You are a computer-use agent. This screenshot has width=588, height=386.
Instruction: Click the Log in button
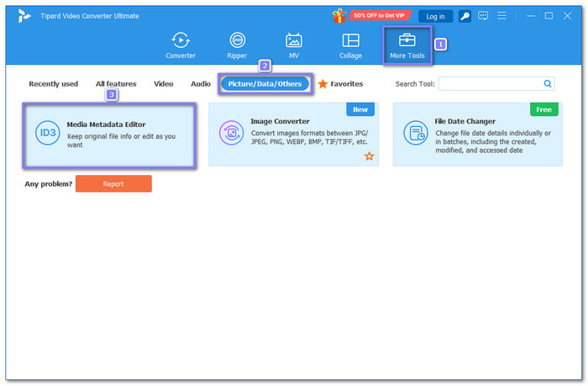point(435,17)
